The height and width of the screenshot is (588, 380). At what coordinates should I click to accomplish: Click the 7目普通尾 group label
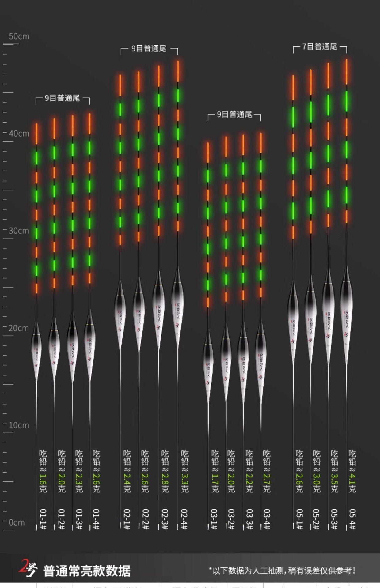(320, 47)
